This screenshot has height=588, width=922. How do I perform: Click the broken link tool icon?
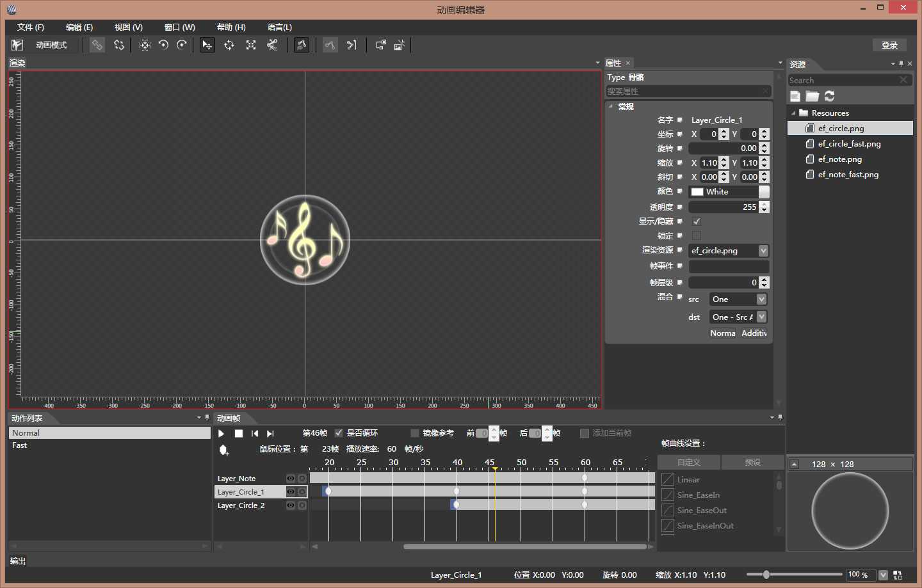(x=119, y=45)
